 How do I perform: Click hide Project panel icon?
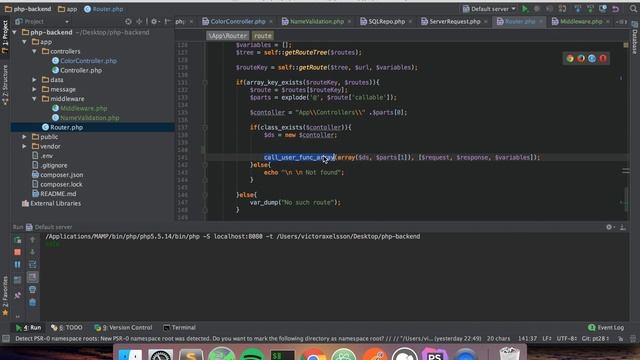tap(167, 21)
